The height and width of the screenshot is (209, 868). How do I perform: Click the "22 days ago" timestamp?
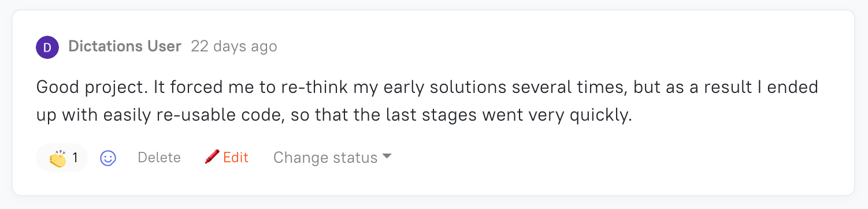pyautogui.click(x=234, y=46)
